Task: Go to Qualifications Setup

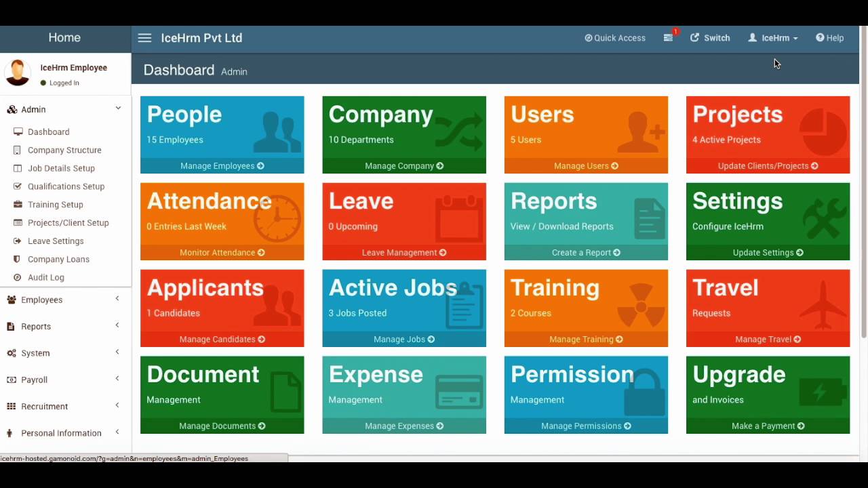Action: tap(66, 186)
